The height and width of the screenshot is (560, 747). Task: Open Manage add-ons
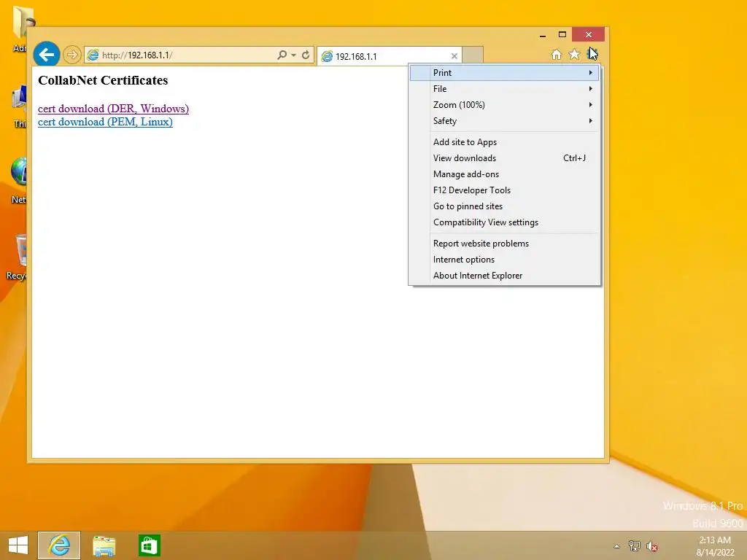click(505, 174)
